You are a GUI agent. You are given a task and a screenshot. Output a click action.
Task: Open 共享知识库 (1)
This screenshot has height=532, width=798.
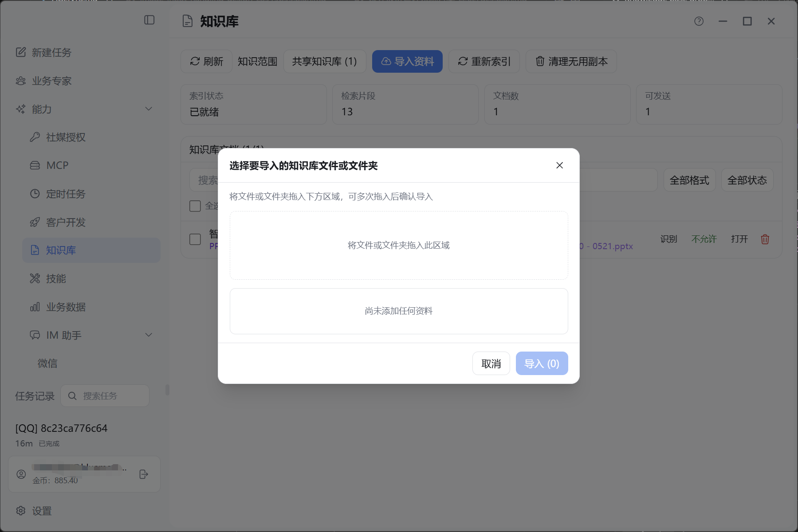click(325, 61)
